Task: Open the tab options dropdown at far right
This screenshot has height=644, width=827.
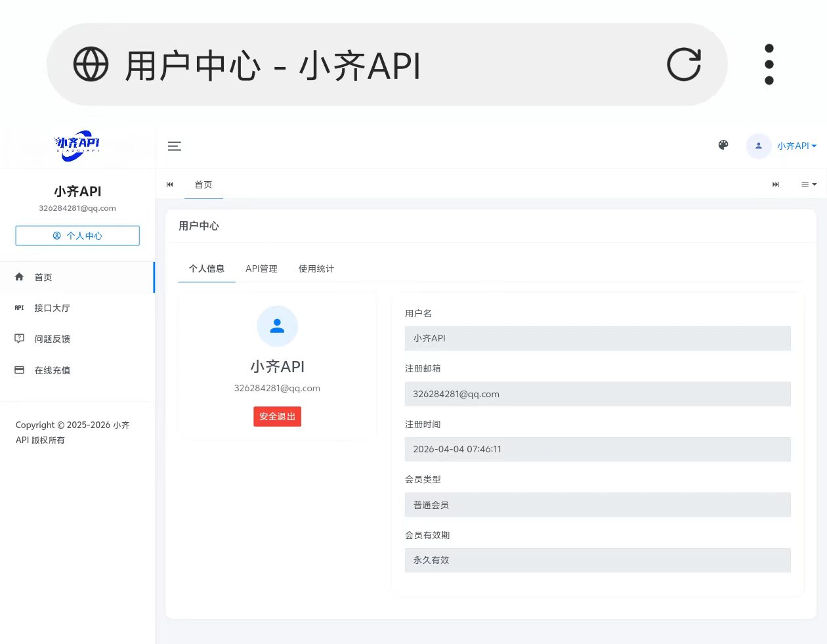Action: (809, 184)
